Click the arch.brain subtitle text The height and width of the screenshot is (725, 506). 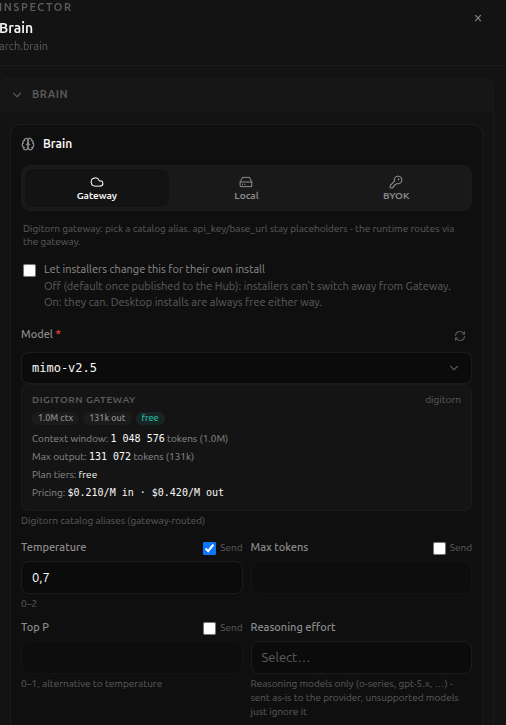click(x=24, y=46)
